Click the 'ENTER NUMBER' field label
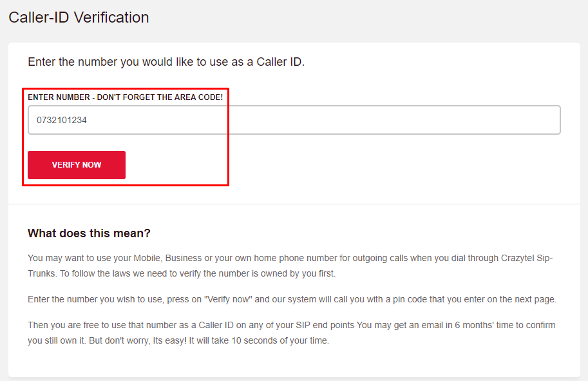Viewport: 588px width, 381px height. tap(125, 97)
